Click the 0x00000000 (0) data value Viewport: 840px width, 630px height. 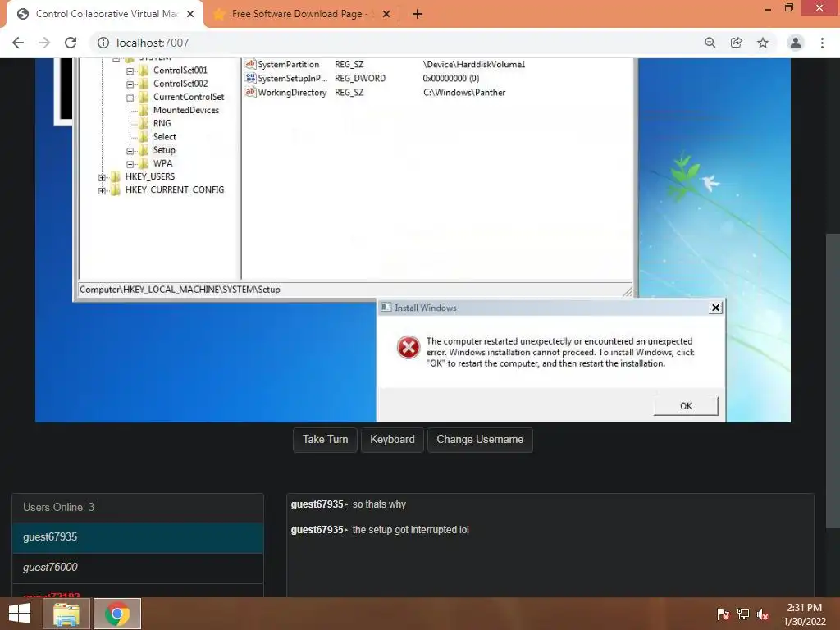point(450,78)
